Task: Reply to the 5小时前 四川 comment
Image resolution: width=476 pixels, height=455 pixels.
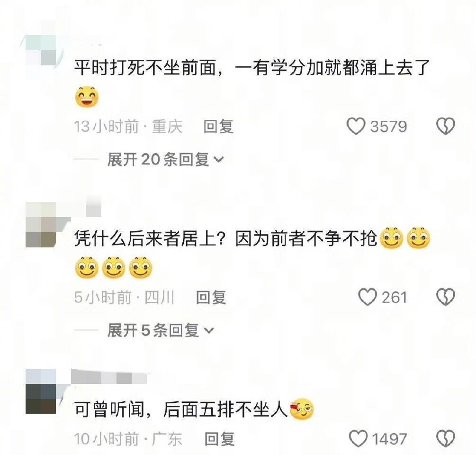Action: 211,297
